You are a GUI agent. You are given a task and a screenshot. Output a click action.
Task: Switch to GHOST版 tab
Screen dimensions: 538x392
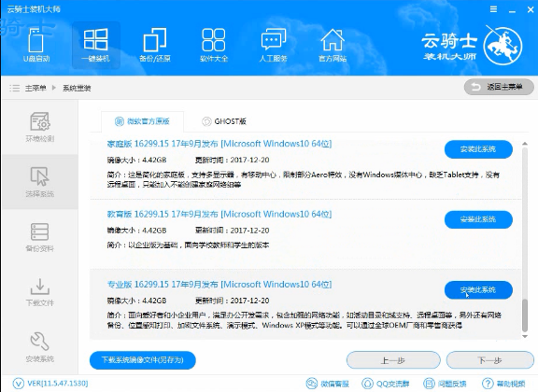(x=224, y=121)
